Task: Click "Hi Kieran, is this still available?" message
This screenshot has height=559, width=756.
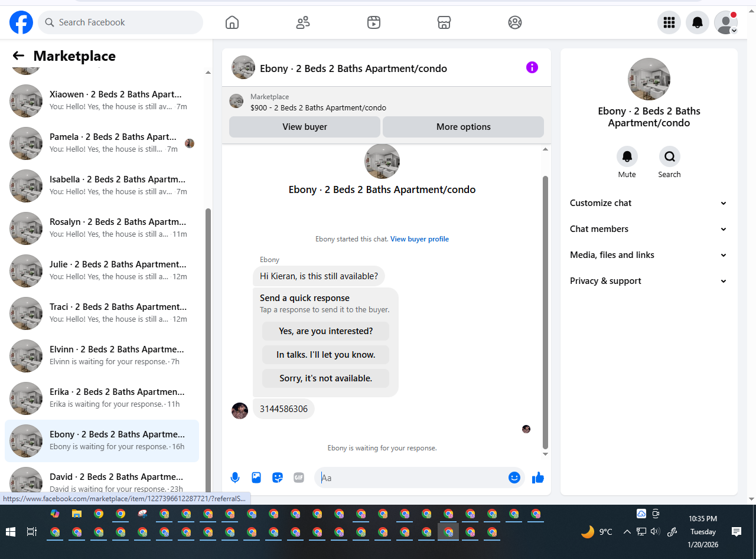Action: pos(319,276)
